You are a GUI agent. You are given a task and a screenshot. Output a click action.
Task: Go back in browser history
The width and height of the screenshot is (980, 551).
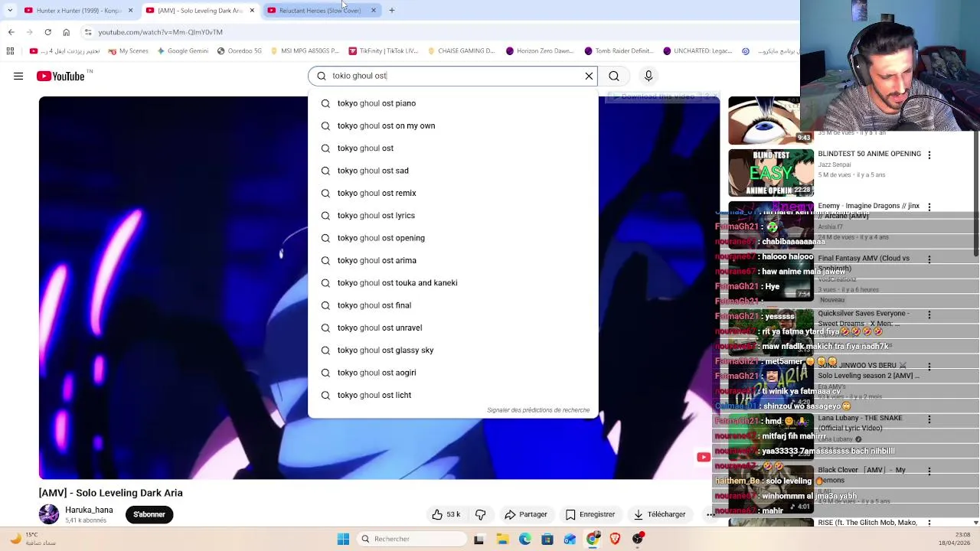(11, 32)
